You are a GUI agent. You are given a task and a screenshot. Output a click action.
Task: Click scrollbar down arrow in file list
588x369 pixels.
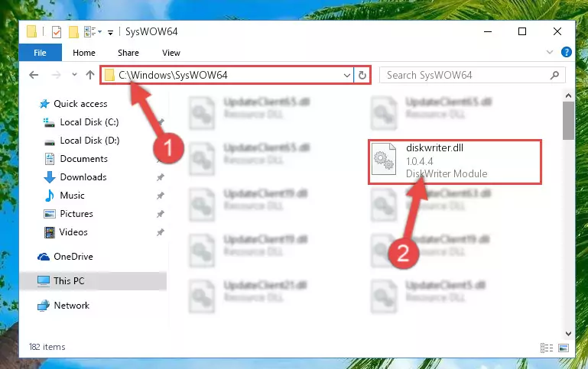click(x=568, y=333)
